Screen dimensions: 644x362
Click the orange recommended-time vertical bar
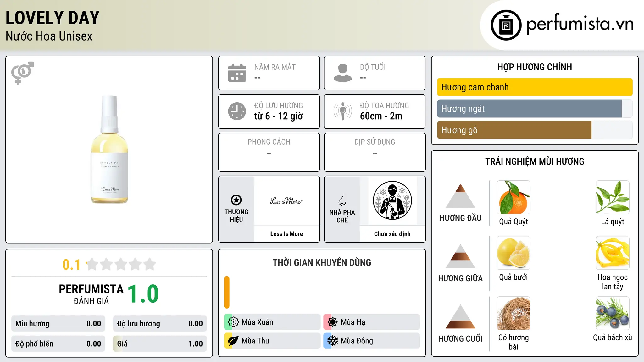[227, 292]
